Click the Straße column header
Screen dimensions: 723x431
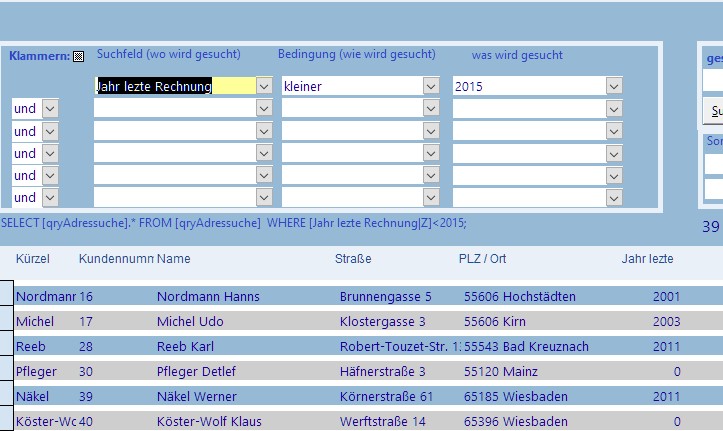point(353,259)
